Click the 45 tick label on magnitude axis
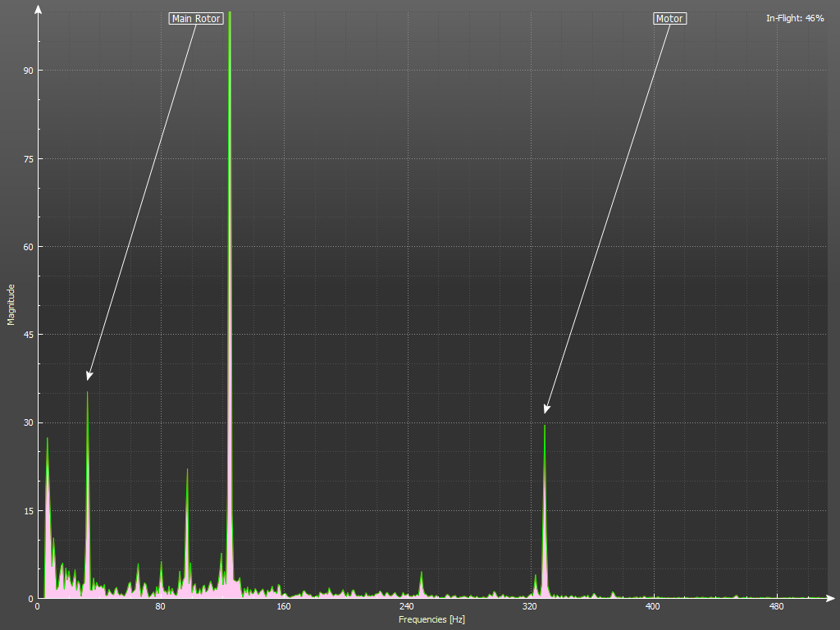 (27, 335)
